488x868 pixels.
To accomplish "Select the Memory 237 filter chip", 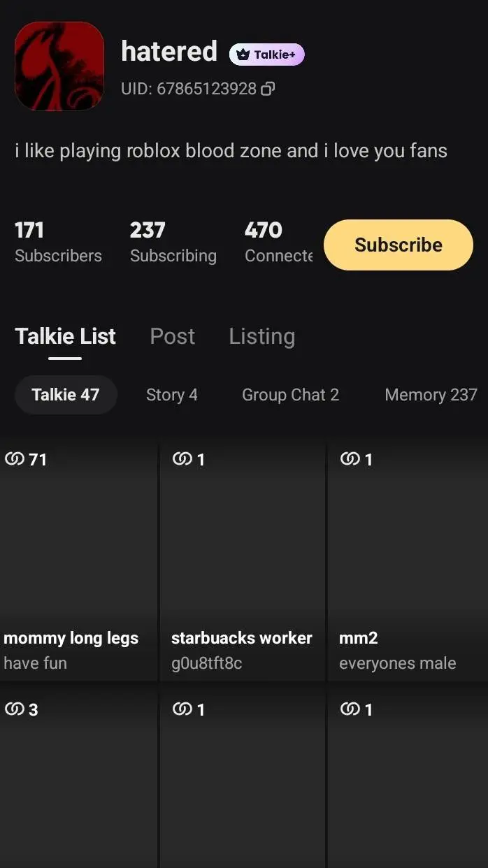I will click(430, 395).
